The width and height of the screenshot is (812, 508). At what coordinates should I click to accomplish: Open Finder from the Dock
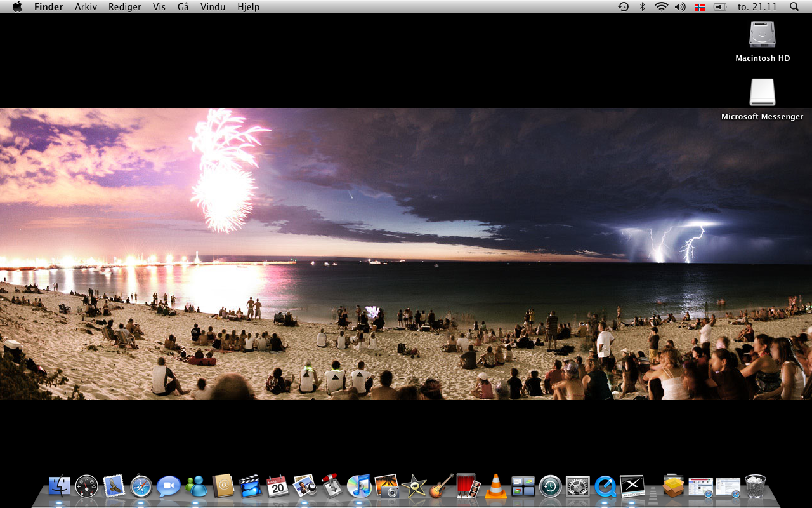60,486
